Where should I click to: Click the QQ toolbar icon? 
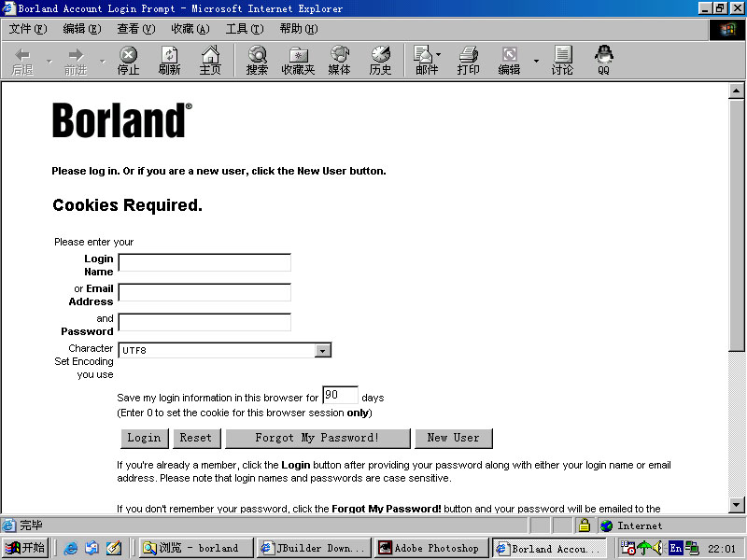click(603, 61)
